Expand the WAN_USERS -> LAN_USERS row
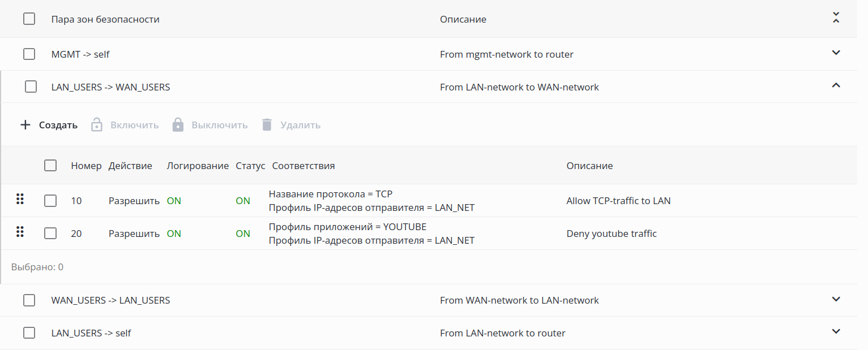 (x=836, y=299)
